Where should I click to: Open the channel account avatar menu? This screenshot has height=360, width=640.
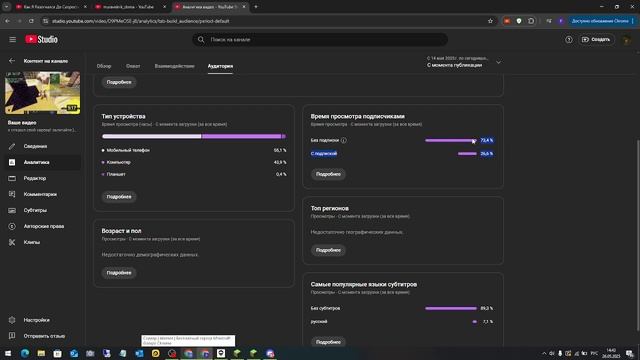626,40
